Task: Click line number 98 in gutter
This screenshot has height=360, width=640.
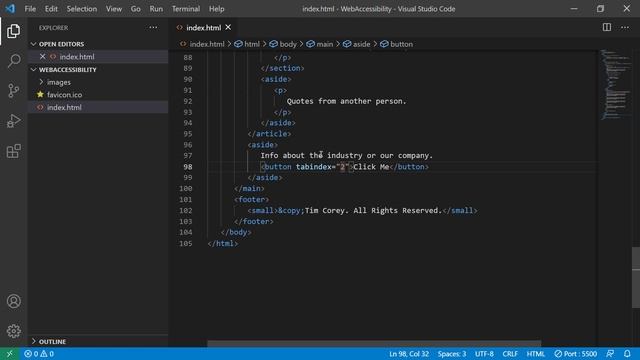Action: pos(188,167)
